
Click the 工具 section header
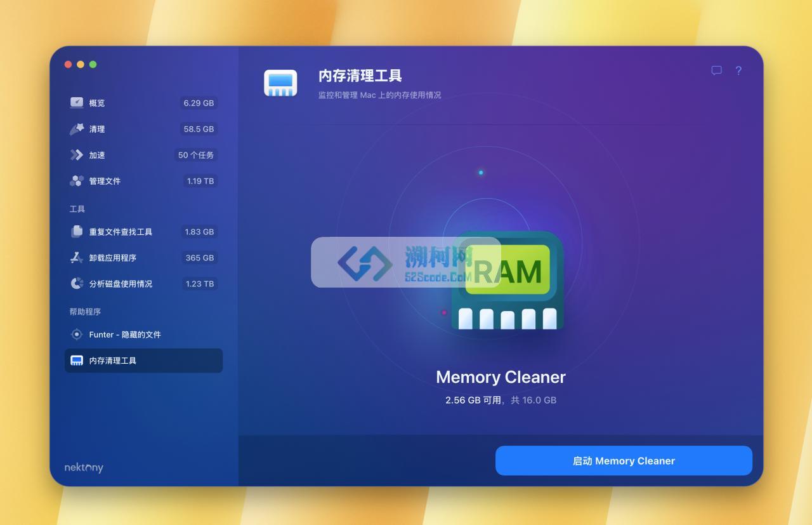[x=77, y=209]
